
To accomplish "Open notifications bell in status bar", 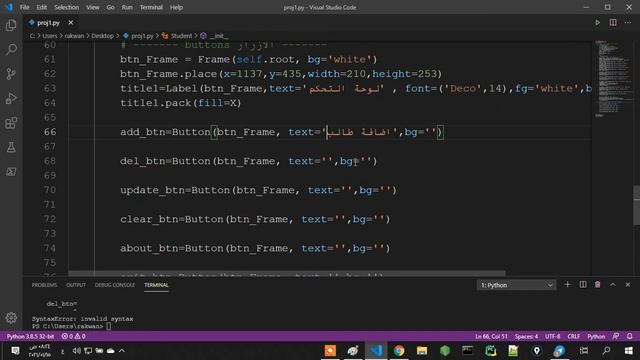I will [630, 336].
